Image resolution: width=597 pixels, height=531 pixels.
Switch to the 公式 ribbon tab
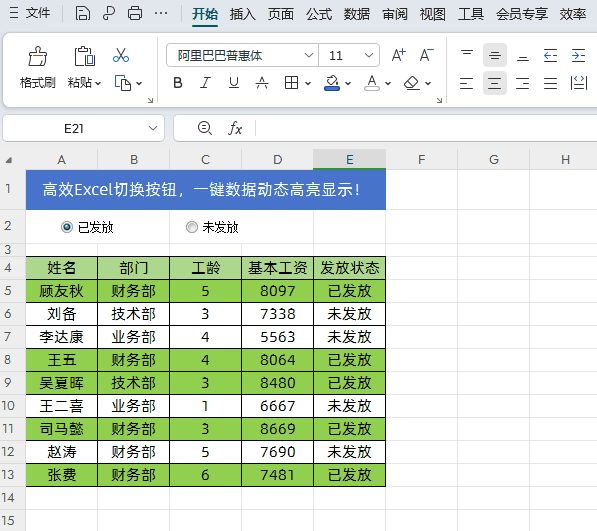319,14
